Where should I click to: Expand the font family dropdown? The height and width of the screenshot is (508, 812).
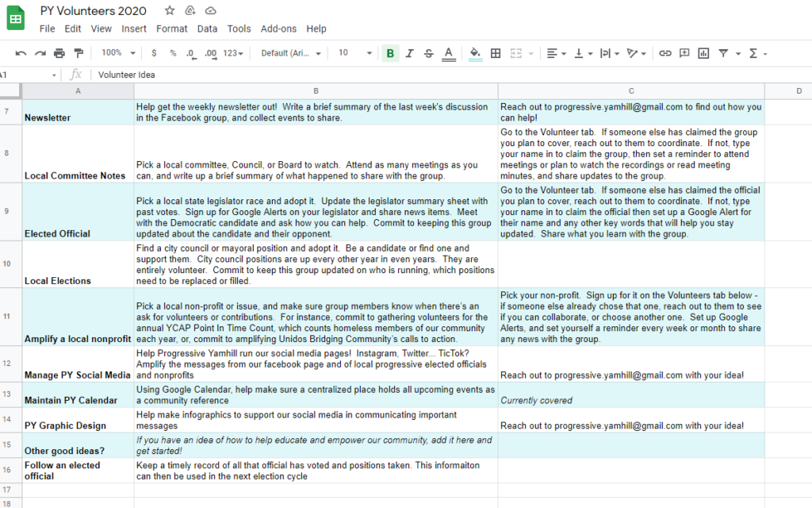click(291, 53)
